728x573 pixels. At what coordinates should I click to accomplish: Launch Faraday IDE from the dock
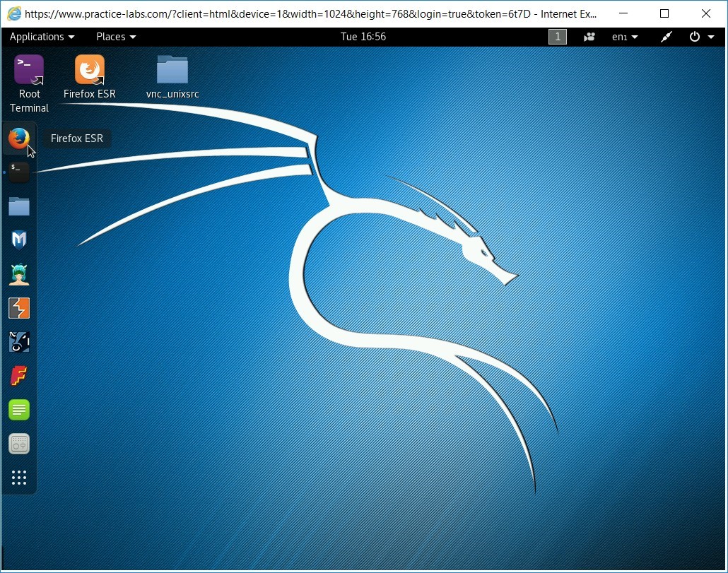pos(19,376)
